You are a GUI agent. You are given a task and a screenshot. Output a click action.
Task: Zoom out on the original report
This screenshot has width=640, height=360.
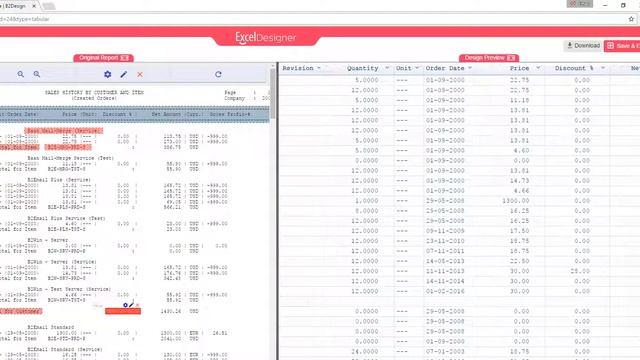37,74
